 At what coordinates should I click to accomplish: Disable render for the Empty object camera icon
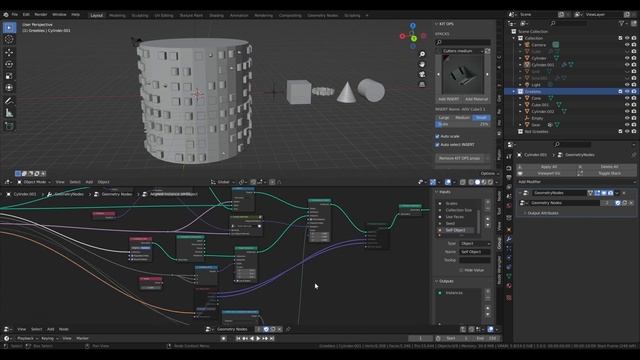(634, 118)
